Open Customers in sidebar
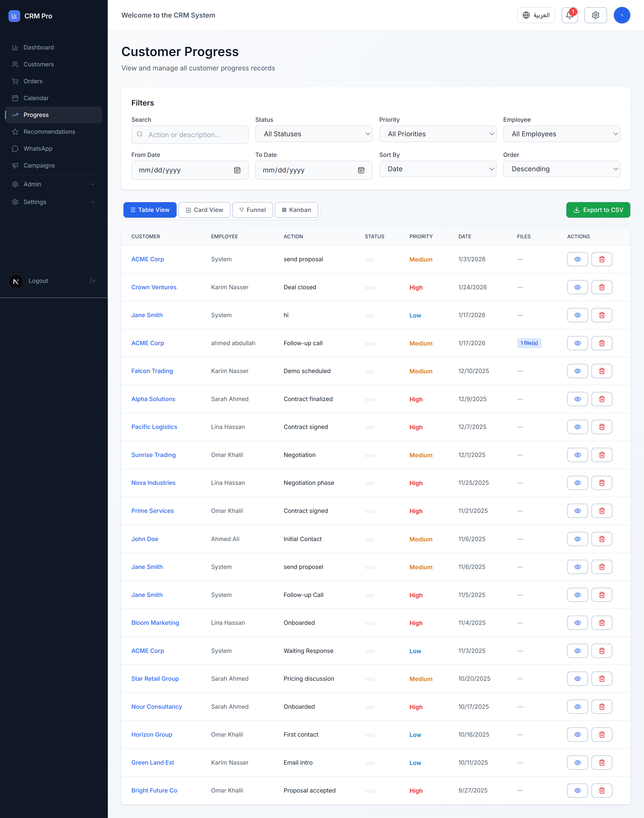Viewport: 644px width, 818px height. (54, 65)
